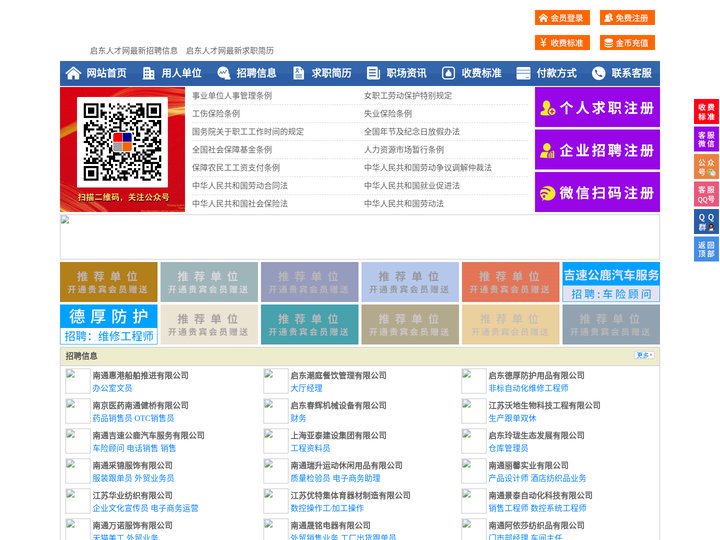This screenshot has height=540, width=720.
Task: Open 职场资讯 in the navigation bar
Action: click(x=406, y=73)
